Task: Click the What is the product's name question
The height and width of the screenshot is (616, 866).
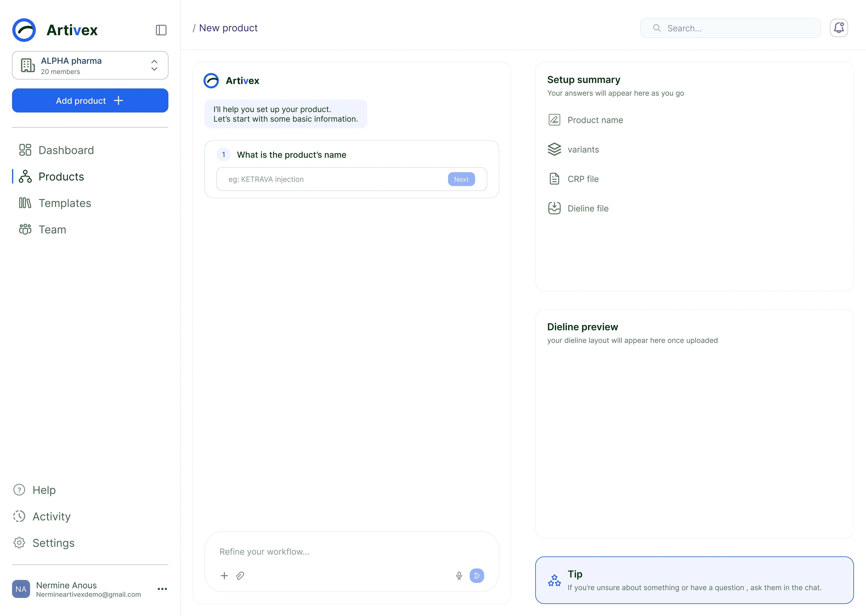Action: [x=292, y=155]
